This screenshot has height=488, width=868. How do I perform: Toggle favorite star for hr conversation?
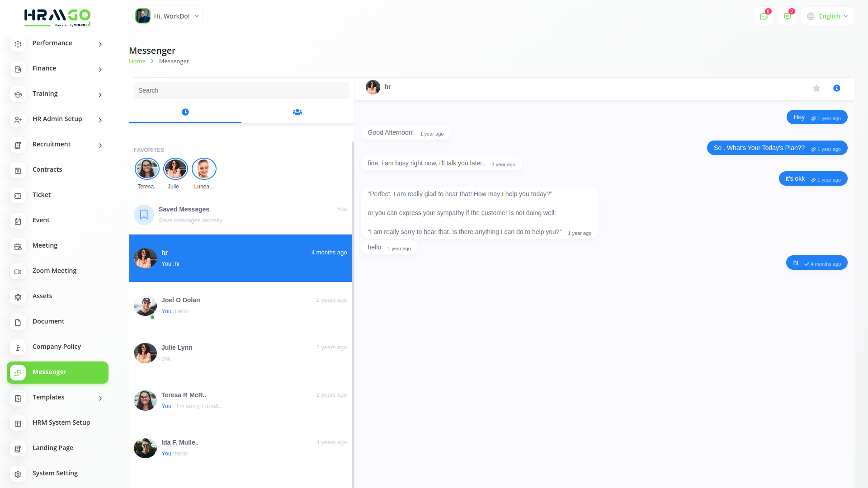[x=816, y=89]
